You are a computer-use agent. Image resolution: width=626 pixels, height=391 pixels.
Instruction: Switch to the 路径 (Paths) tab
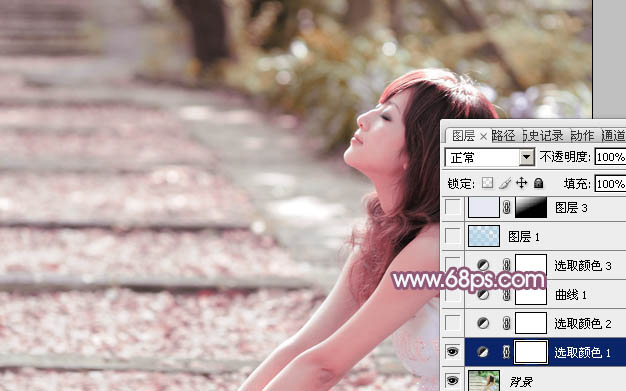click(503, 136)
